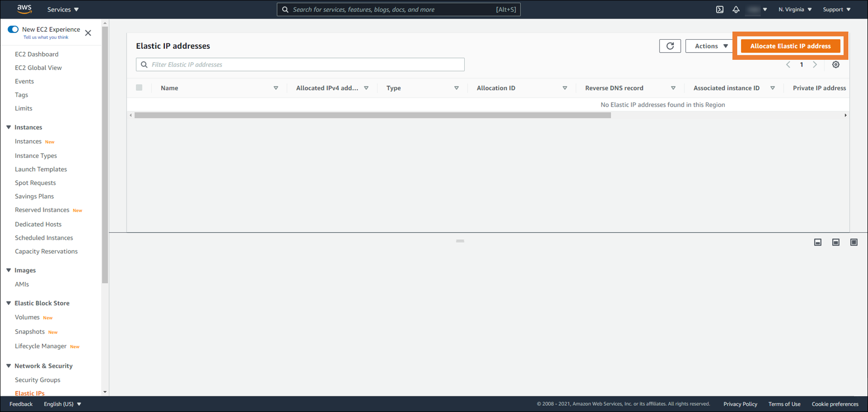Image resolution: width=868 pixels, height=412 pixels.
Task: Go to Events in sidebar
Action: (x=24, y=81)
